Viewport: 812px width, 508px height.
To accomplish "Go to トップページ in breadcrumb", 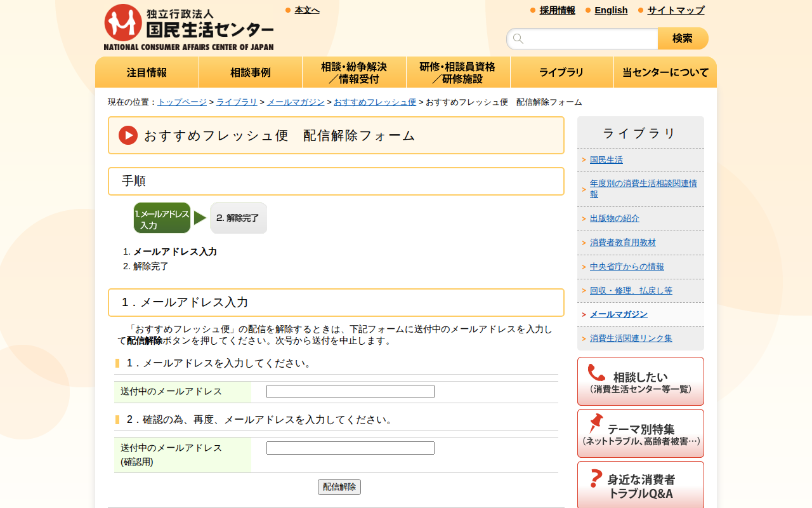I will tap(182, 102).
